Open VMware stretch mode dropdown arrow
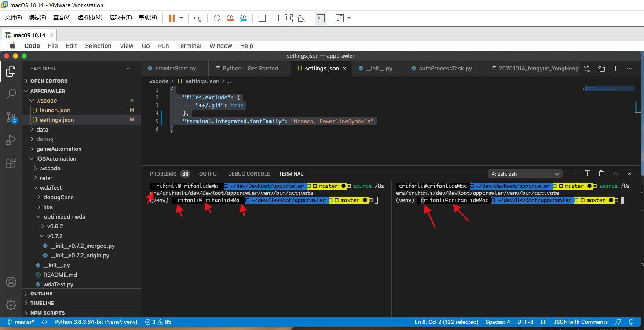Image resolution: width=644 pixels, height=330 pixels. coord(349,18)
